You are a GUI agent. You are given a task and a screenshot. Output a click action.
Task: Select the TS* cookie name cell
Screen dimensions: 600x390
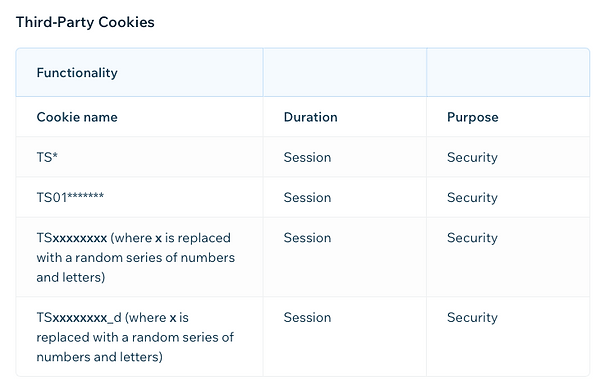[x=139, y=157]
